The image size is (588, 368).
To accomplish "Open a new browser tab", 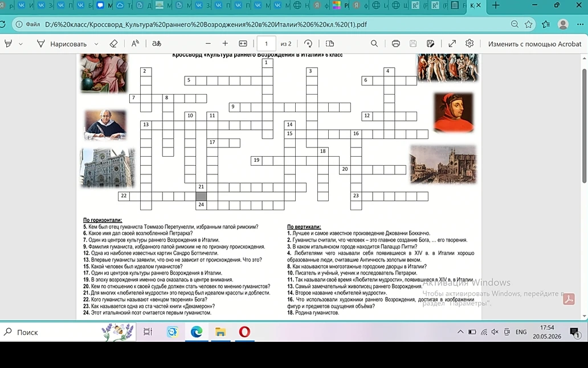I will (x=496, y=5).
